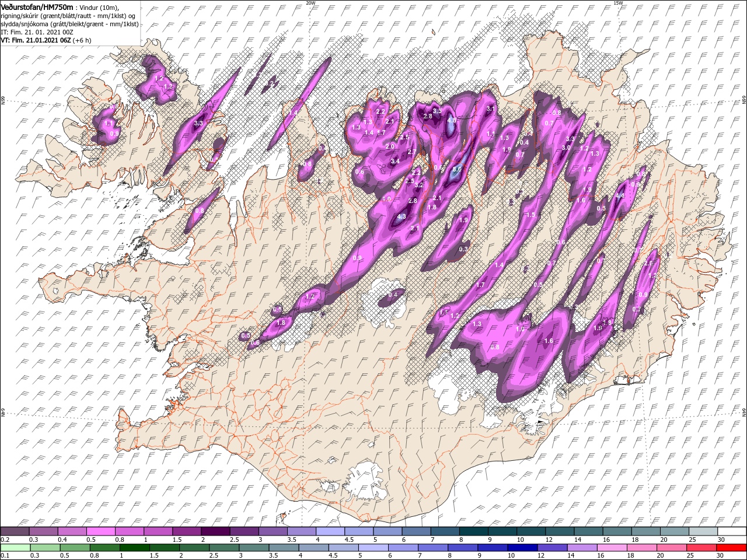
Task: Click the 15W longitude label
Action: coord(617,3)
